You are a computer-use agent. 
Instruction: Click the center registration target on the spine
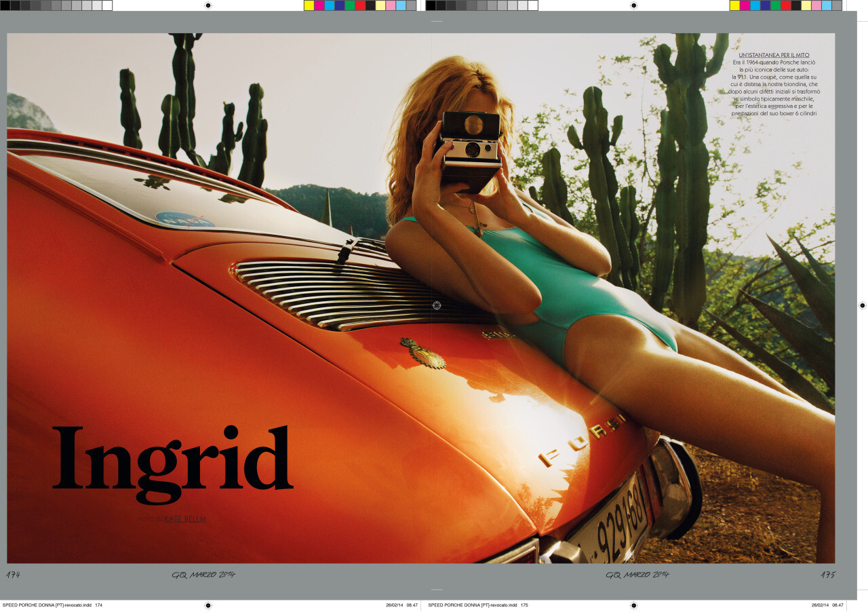click(x=437, y=305)
